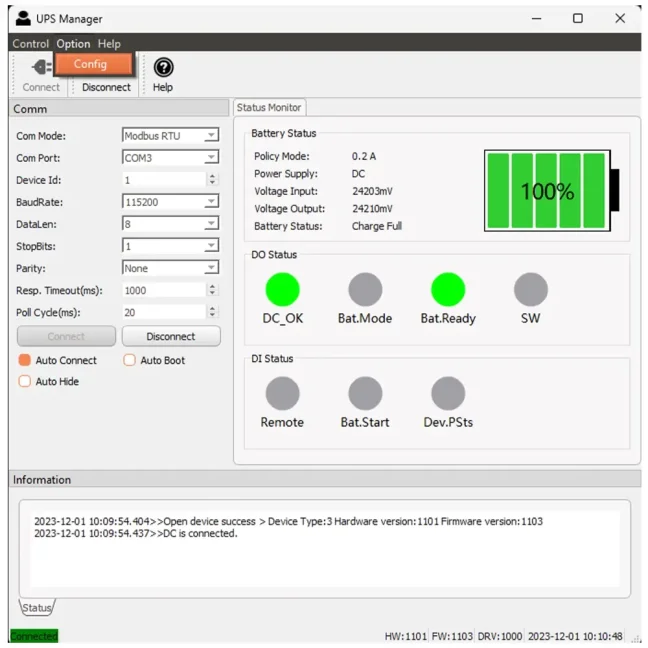The image size is (648, 648).
Task: Click the Power Supply value DC
Action: click(358, 174)
